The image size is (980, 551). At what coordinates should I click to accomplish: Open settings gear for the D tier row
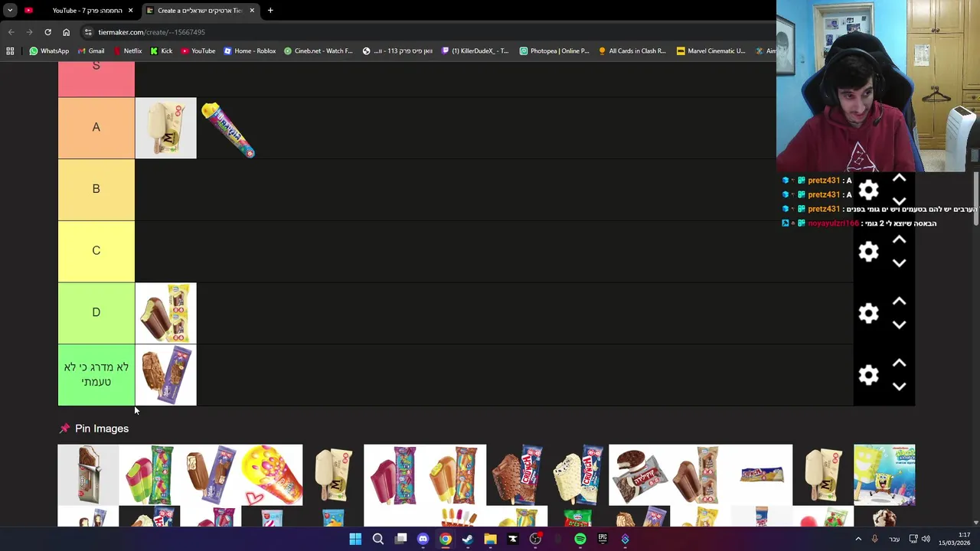tap(868, 313)
